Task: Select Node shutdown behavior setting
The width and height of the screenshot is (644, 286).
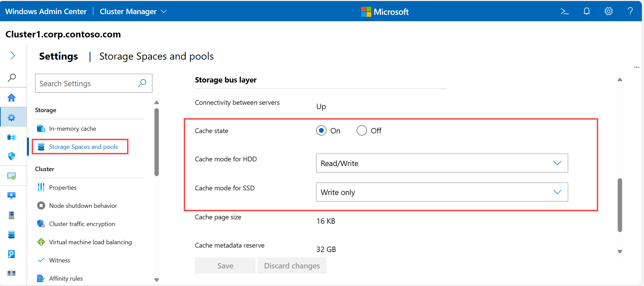Action: coord(83,206)
